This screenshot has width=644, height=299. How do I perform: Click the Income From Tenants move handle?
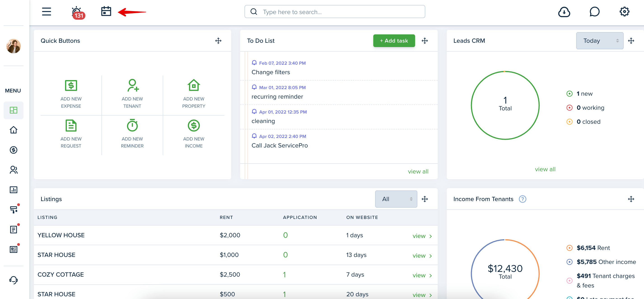pos(631,199)
